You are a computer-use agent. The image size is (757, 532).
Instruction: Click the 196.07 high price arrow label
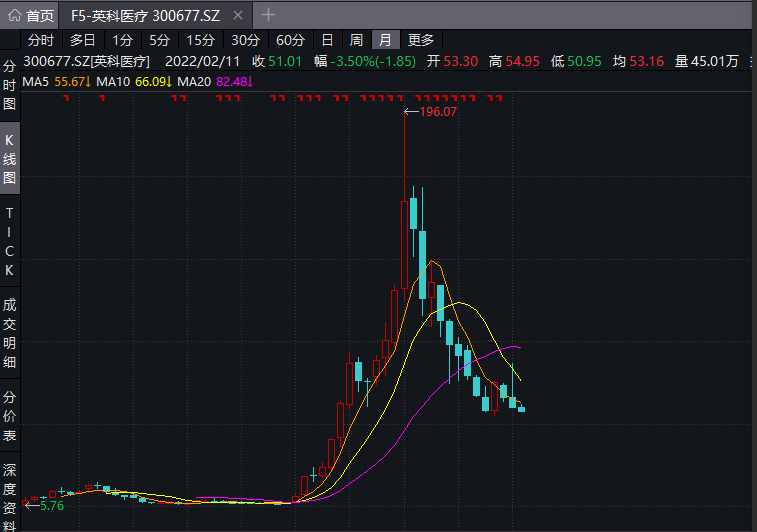[x=431, y=112]
